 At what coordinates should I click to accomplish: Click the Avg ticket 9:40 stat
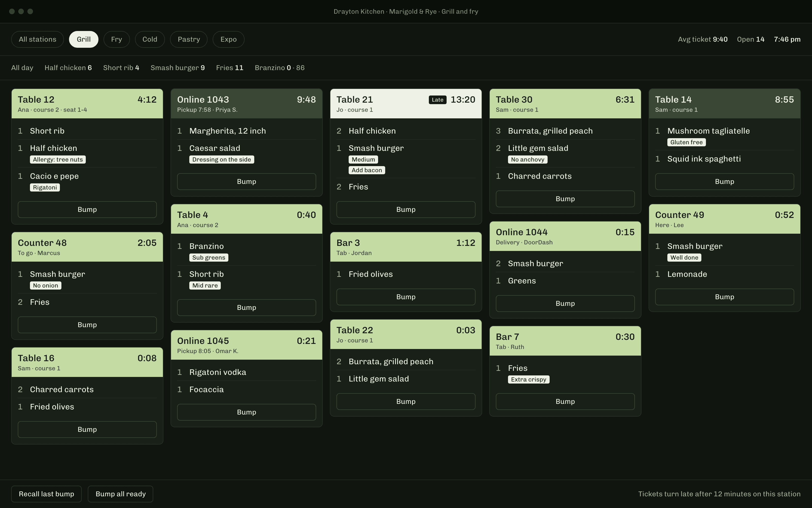tap(703, 39)
